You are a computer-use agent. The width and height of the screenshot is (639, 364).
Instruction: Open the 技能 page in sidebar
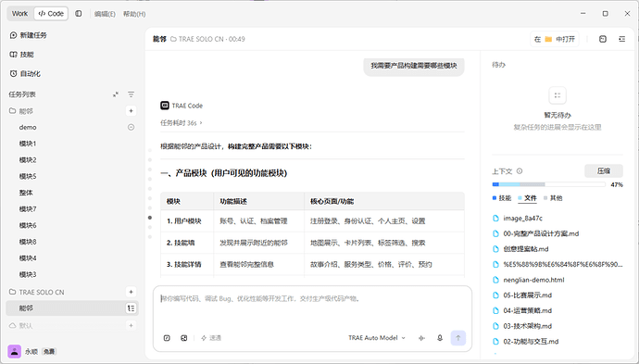[x=21, y=55]
